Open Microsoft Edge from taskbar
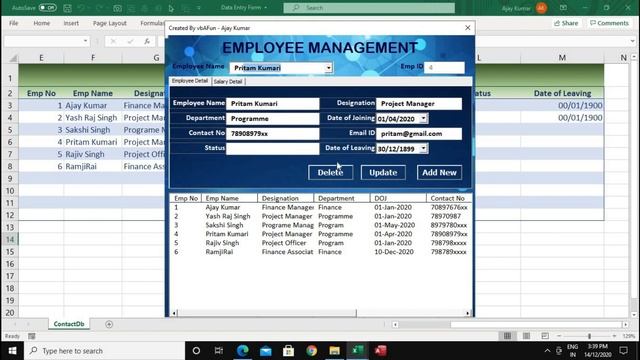 pos(242,351)
